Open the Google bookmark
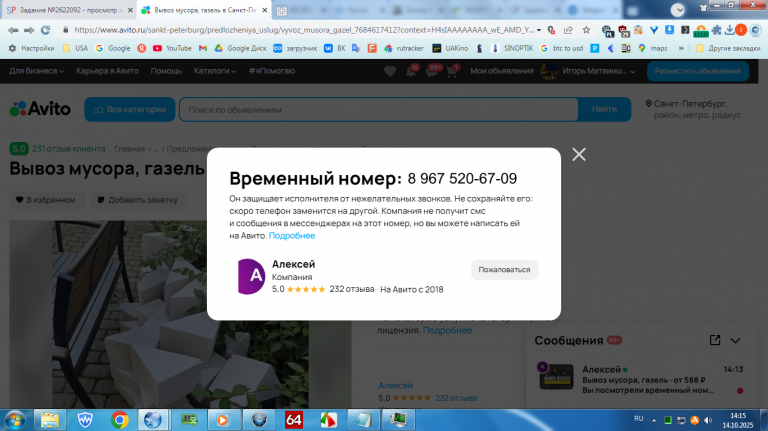The width and height of the screenshot is (768, 431). coord(113,48)
